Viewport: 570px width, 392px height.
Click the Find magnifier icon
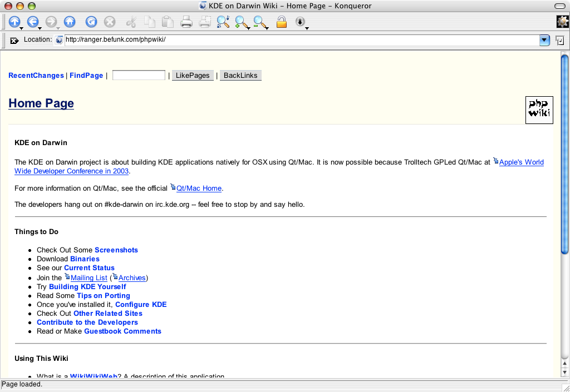click(x=223, y=22)
